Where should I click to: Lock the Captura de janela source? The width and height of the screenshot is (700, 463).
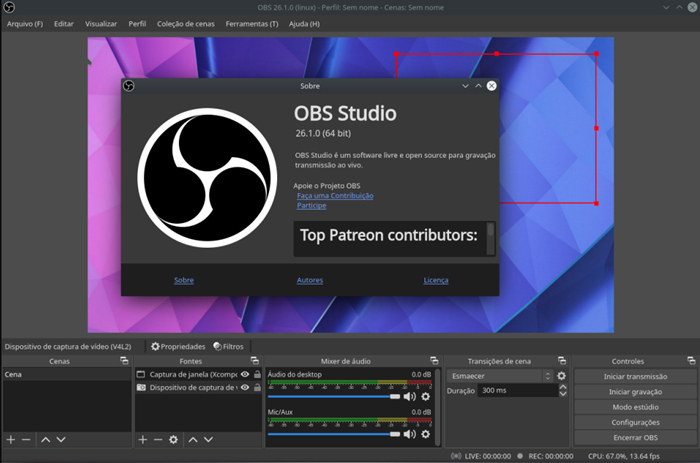[257, 374]
